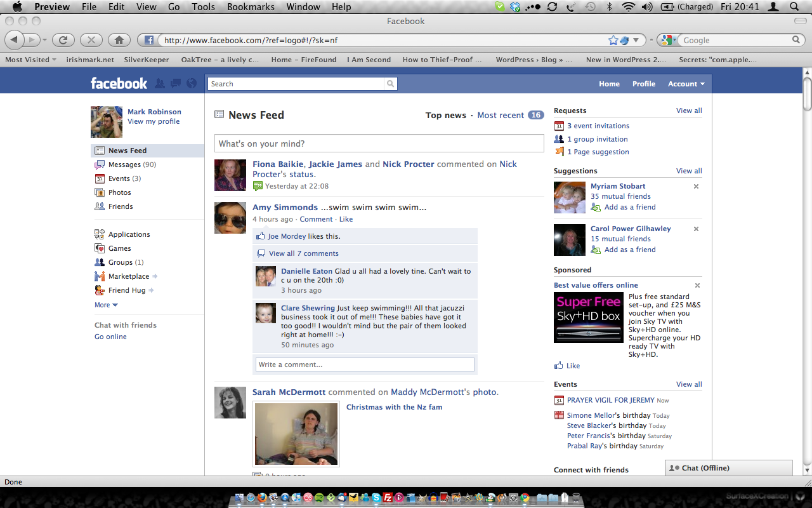Open Messages in the left sidebar
The height and width of the screenshot is (508, 812).
click(124, 164)
